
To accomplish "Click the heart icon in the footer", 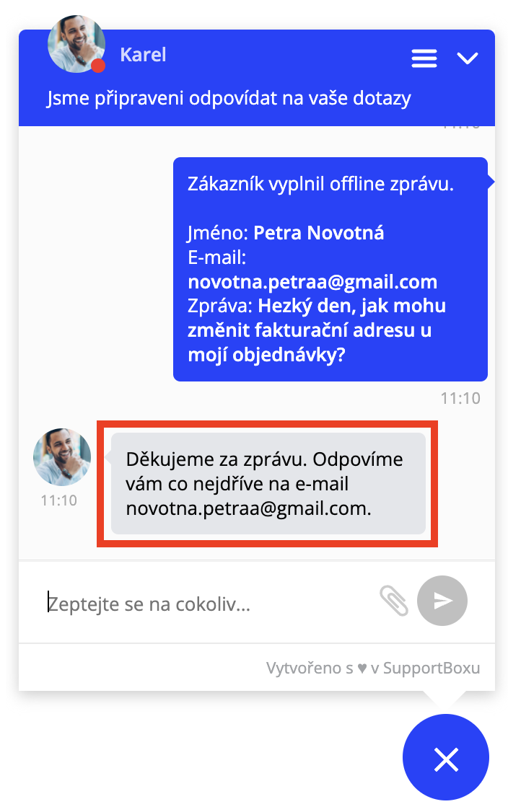I will coord(362,668).
